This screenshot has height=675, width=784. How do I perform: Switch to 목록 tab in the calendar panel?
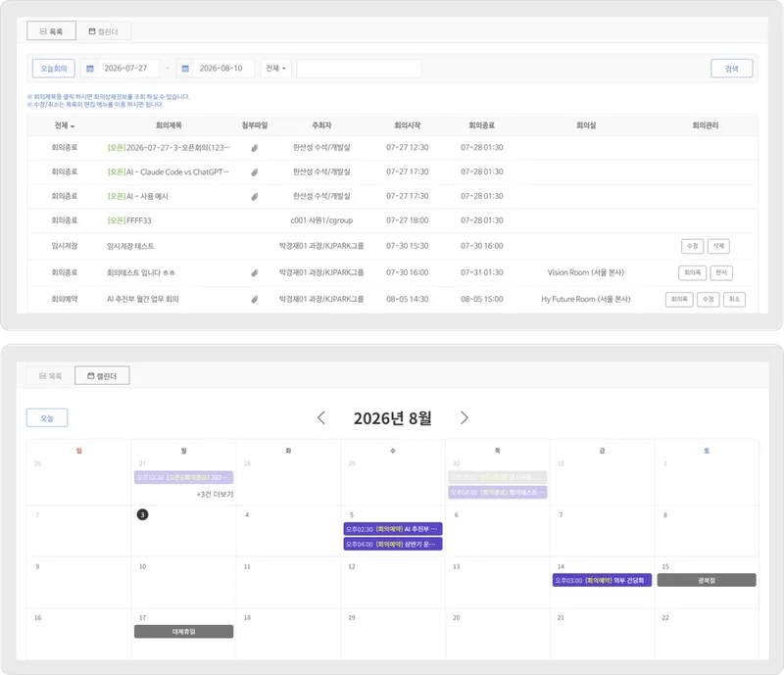pos(51,375)
